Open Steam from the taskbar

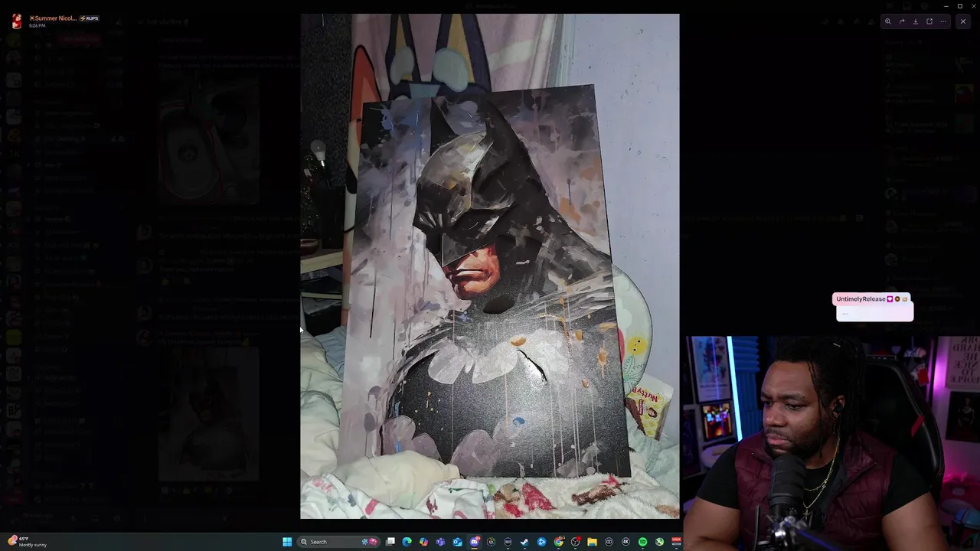524,542
